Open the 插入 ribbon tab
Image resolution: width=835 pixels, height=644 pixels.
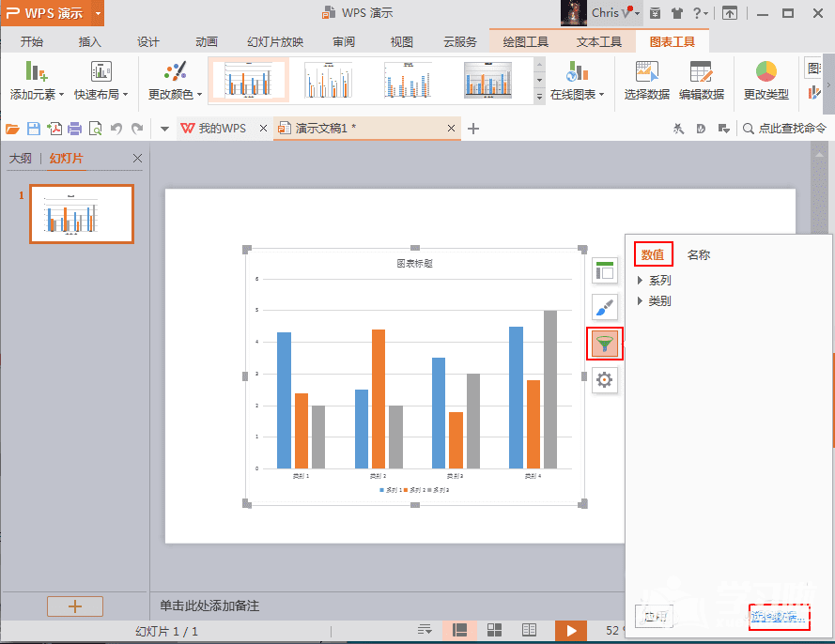tap(90, 42)
